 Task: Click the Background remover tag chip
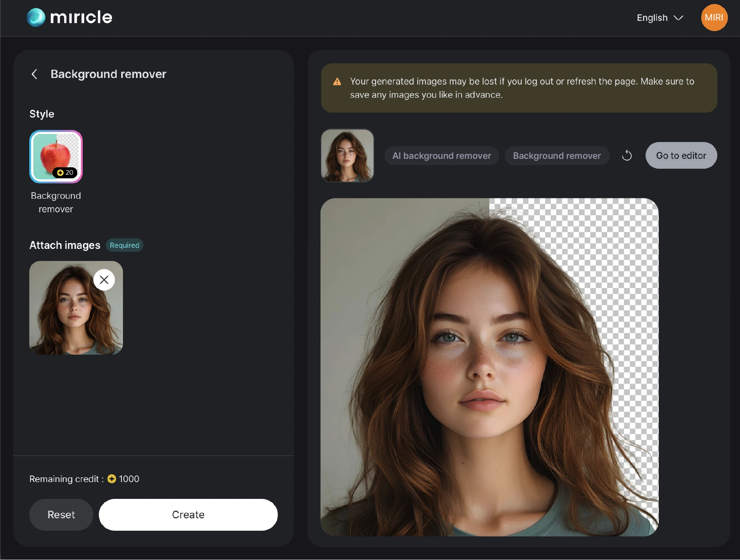(557, 156)
